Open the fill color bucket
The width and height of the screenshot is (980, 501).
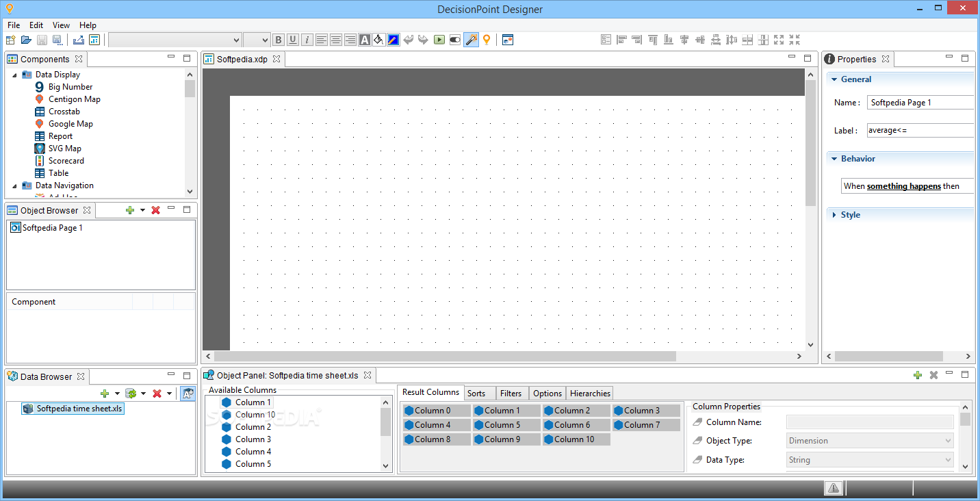(378, 40)
